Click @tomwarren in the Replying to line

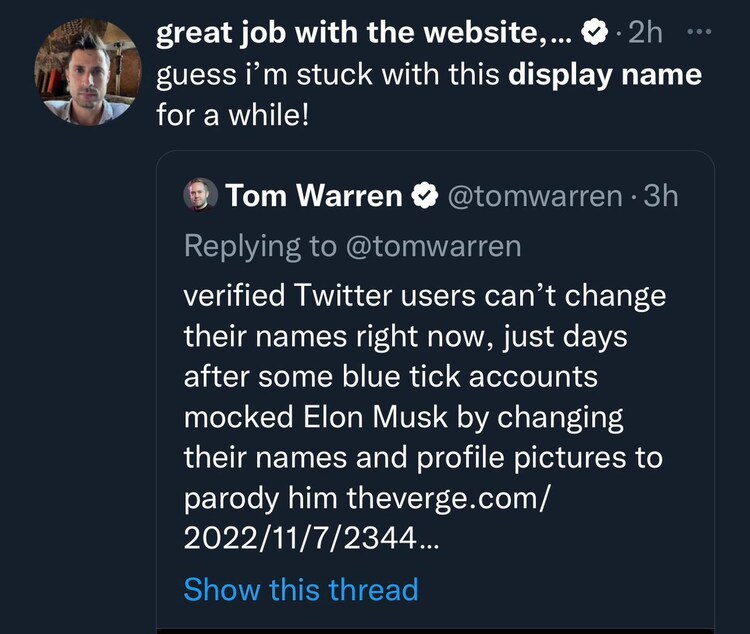pyautogui.click(x=433, y=246)
